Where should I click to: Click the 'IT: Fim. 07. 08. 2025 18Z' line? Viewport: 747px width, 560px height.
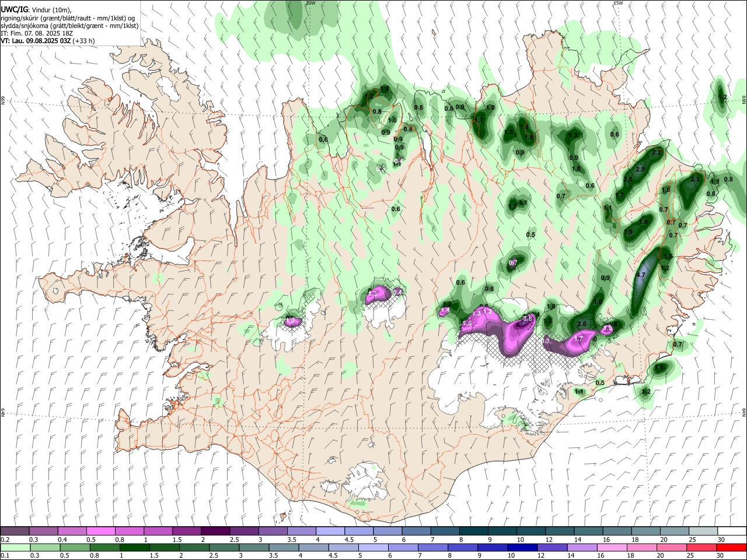click(37, 33)
